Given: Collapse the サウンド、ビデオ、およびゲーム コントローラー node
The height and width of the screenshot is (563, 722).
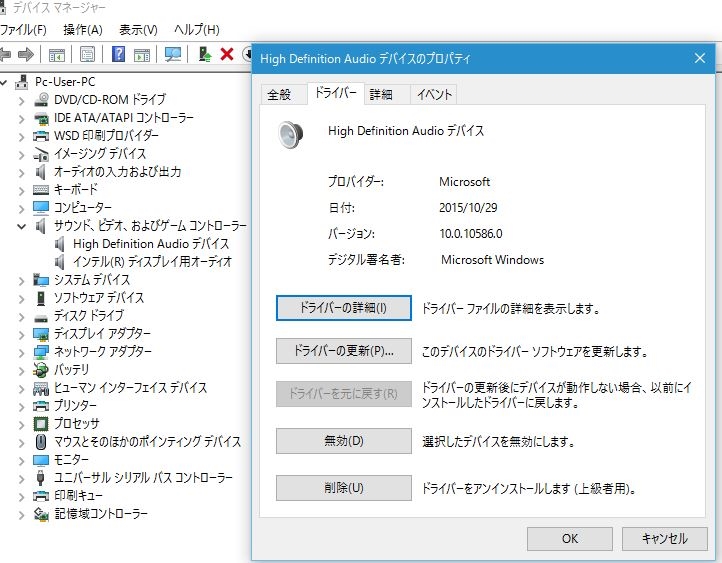Looking at the screenshot, I should pyautogui.click(x=21, y=226).
